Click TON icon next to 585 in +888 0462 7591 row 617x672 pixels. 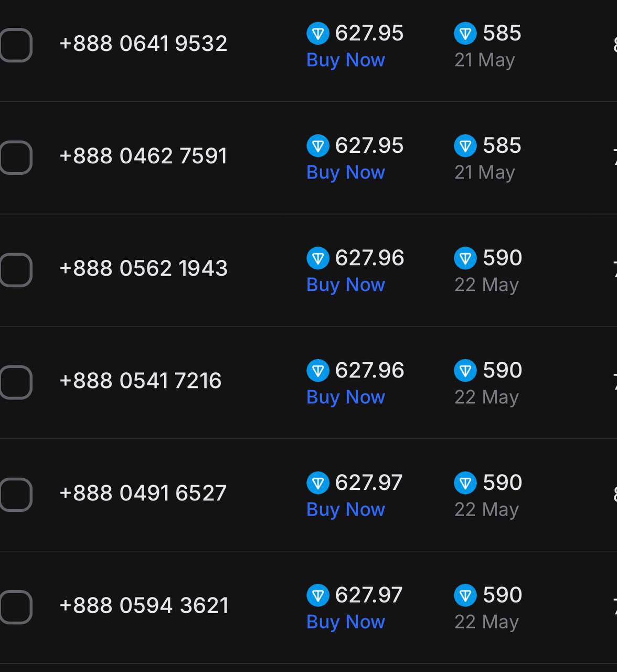465,146
